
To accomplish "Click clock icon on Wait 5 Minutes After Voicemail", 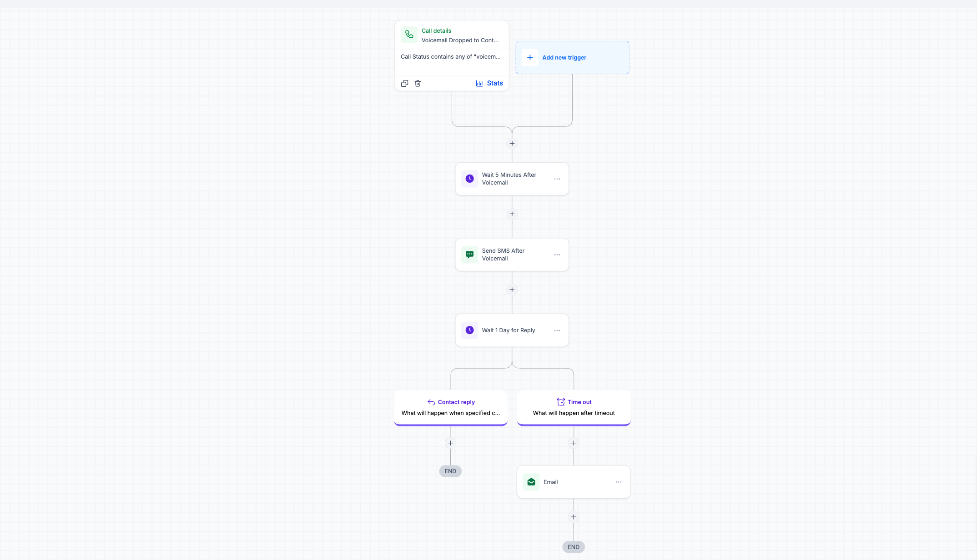I will [470, 179].
